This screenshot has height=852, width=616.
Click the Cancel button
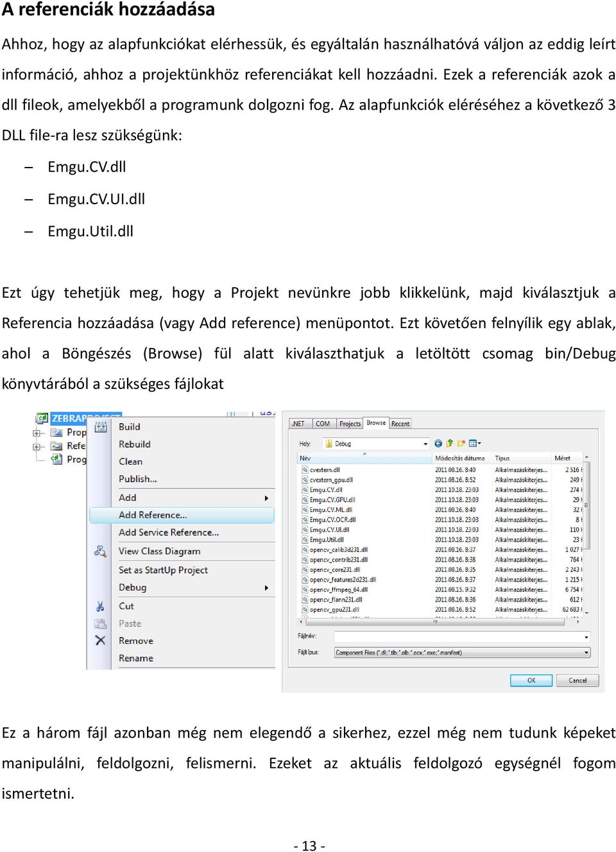tap(577, 681)
